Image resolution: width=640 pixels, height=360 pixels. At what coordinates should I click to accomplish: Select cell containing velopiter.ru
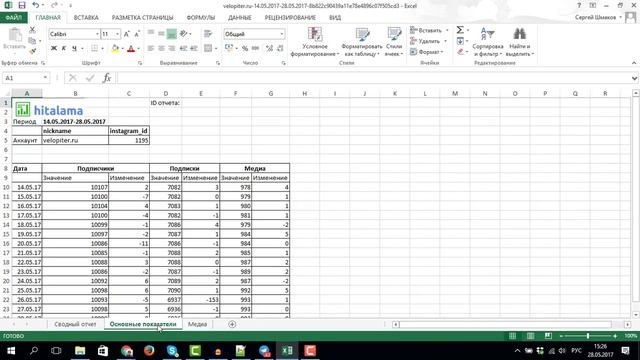[75, 140]
